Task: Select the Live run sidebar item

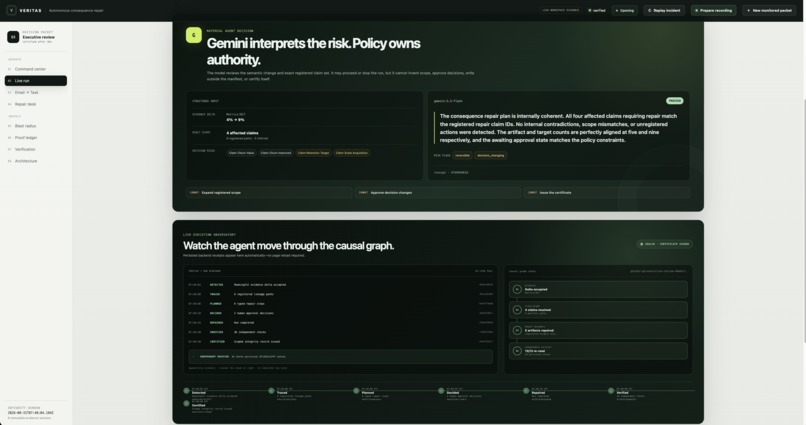Action: (35, 81)
